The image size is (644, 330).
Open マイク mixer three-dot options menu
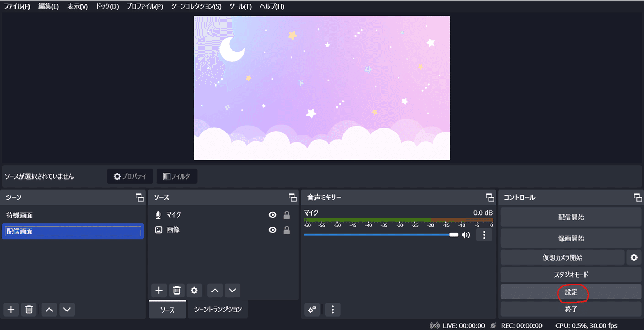click(484, 235)
